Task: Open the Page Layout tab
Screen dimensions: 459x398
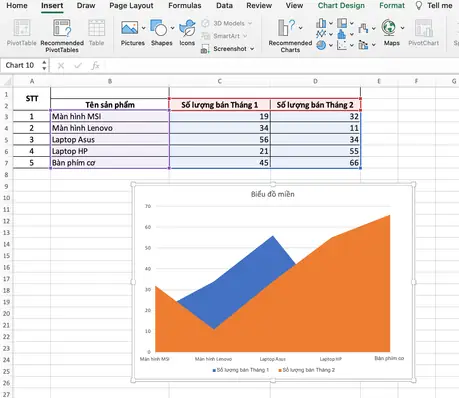Action: pyautogui.click(x=131, y=6)
